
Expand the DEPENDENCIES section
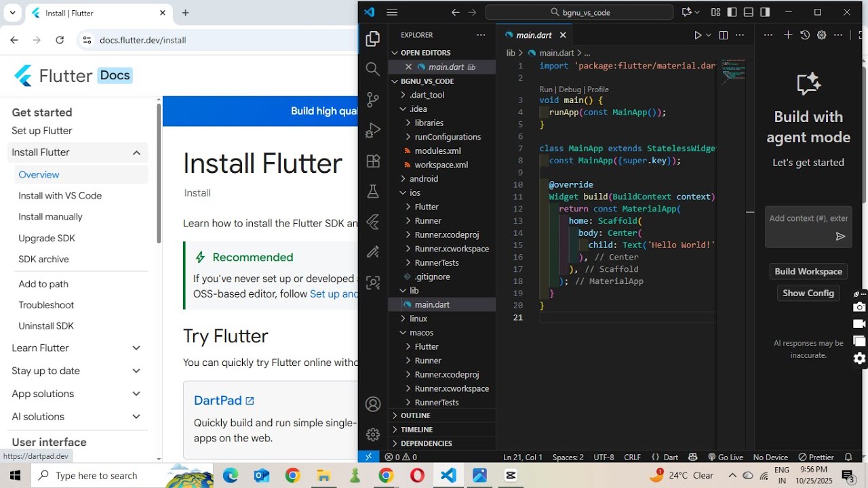click(x=441, y=443)
